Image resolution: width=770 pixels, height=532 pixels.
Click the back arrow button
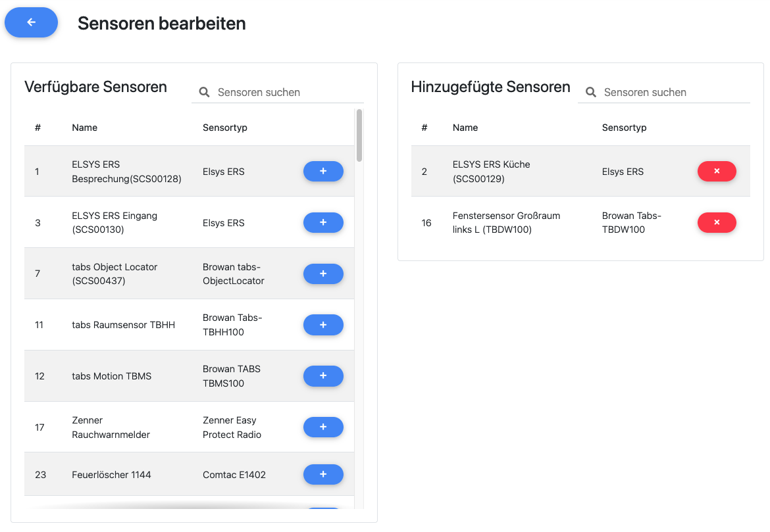coord(31,22)
